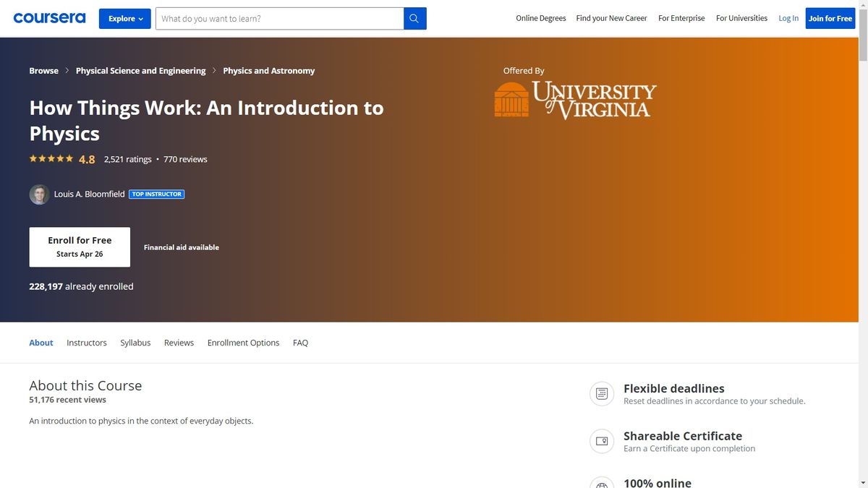The height and width of the screenshot is (488, 868).
Task: Click Enroll for Free
Action: [x=80, y=247]
